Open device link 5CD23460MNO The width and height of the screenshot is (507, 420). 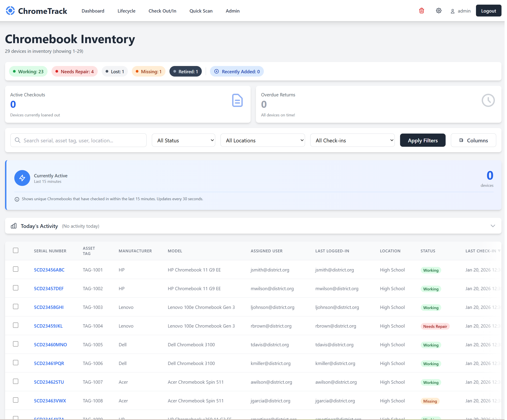[50, 345]
